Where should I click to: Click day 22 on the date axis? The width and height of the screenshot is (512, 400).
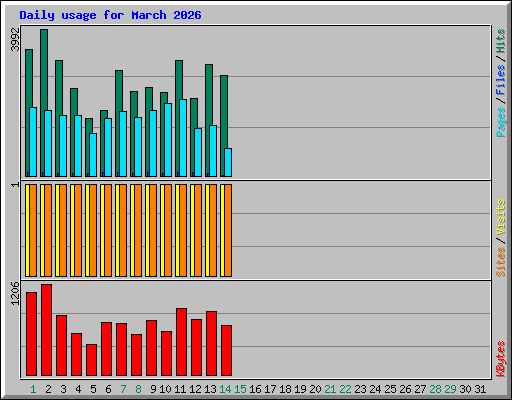click(345, 389)
